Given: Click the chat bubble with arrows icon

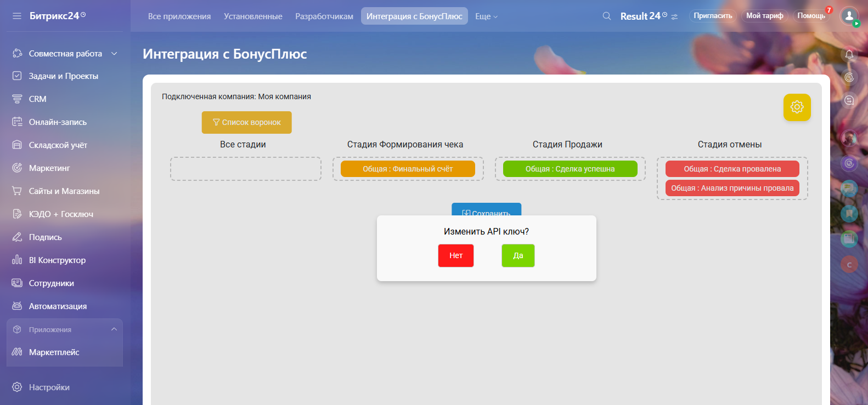Looking at the screenshot, I should 849,100.
